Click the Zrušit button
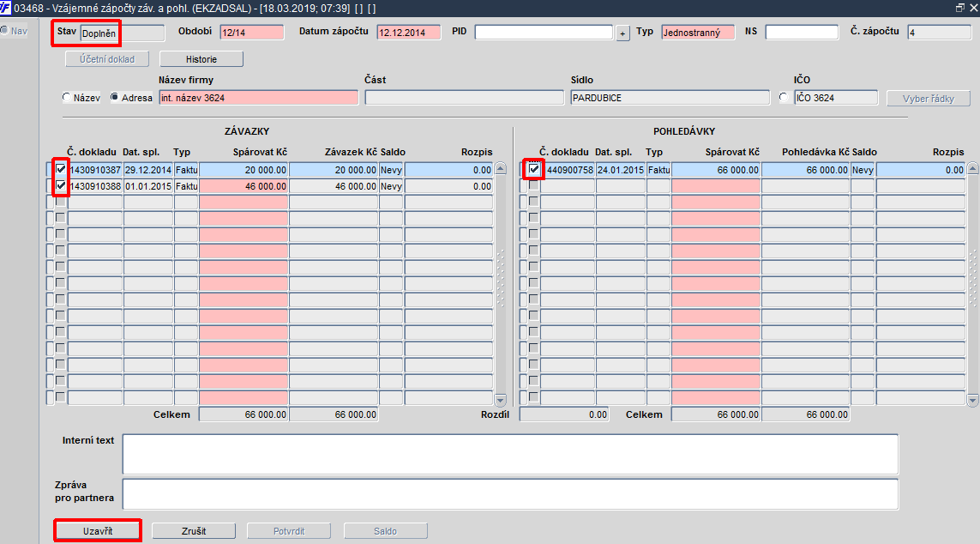 [x=194, y=531]
